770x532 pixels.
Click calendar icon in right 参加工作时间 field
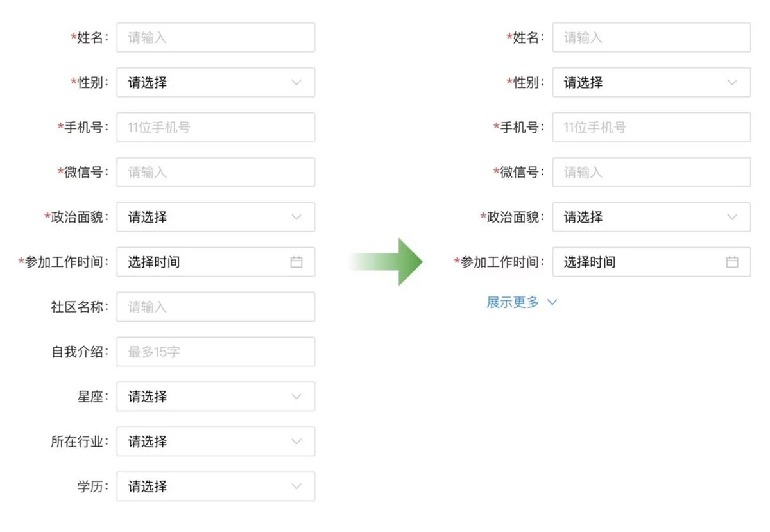(732, 262)
